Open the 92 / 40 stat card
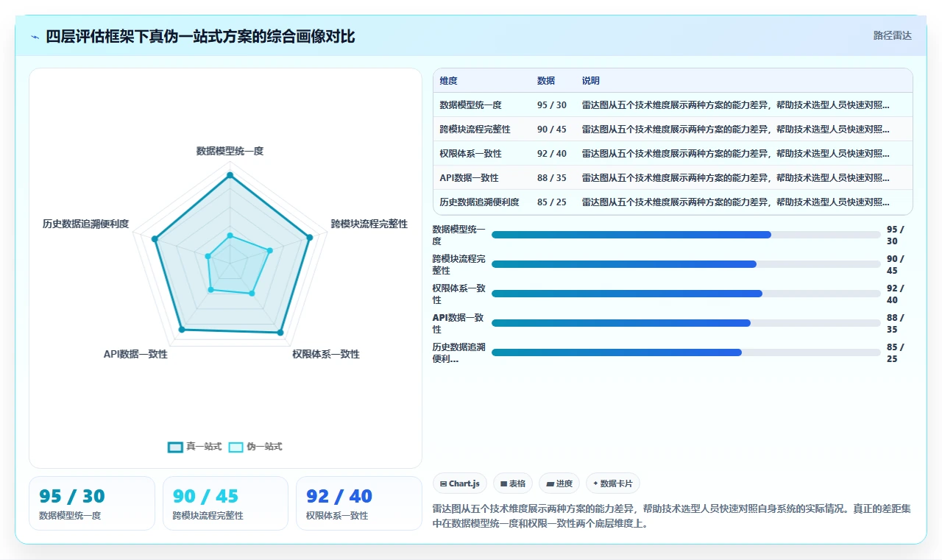Viewport: 942px width, 560px height. [359, 503]
